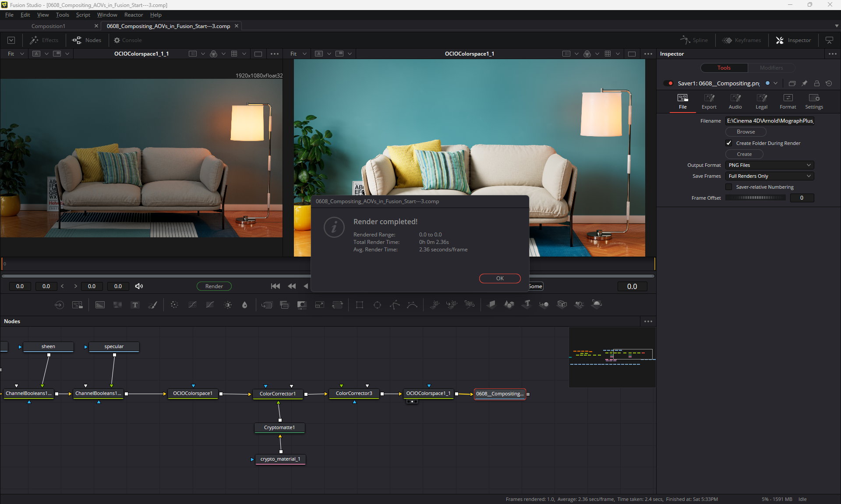Adjust the Frame Offset slider

tap(755, 198)
